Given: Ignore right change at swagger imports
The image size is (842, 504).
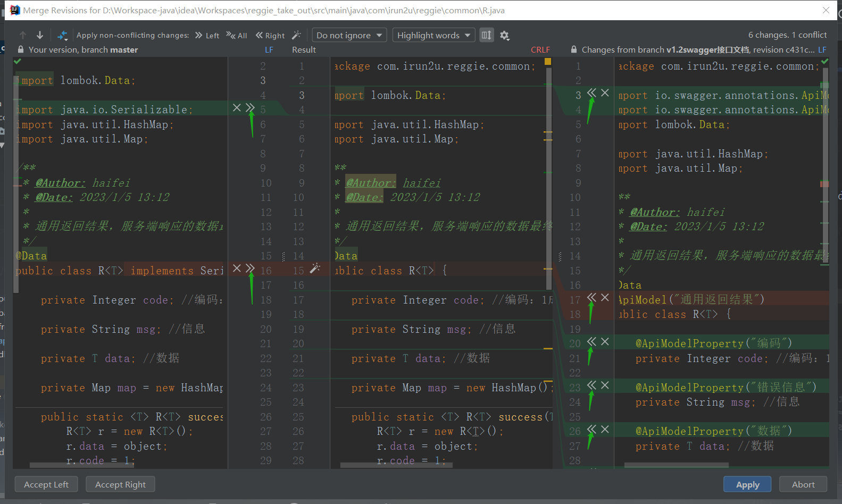Looking at the screenshot, I should click(x=605, y=93).
